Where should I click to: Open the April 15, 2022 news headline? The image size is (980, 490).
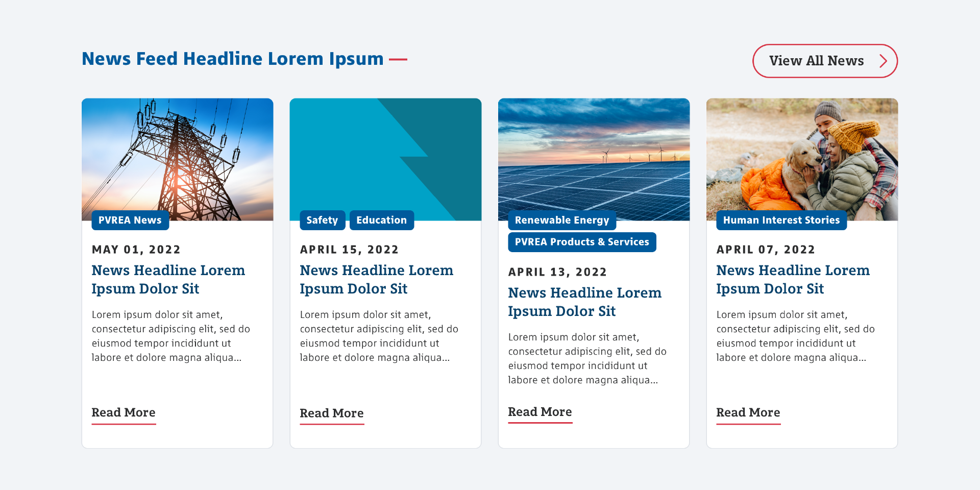point(377,279)
